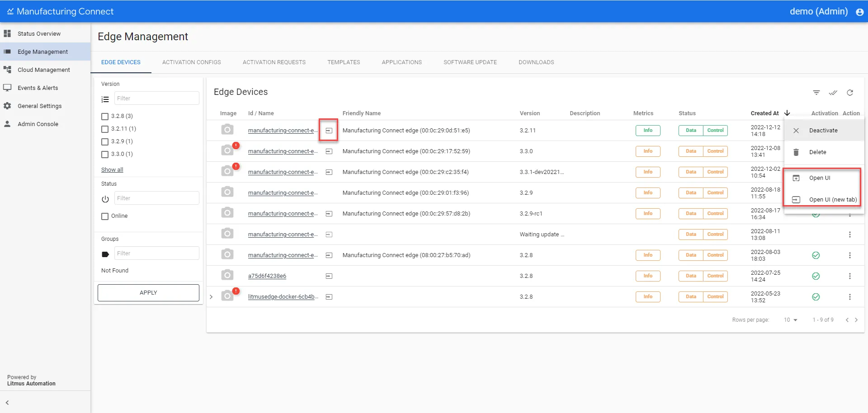Viewport: 868px width, 413px height.
Task: Click the filter list icon above the table
Action: 816,93
